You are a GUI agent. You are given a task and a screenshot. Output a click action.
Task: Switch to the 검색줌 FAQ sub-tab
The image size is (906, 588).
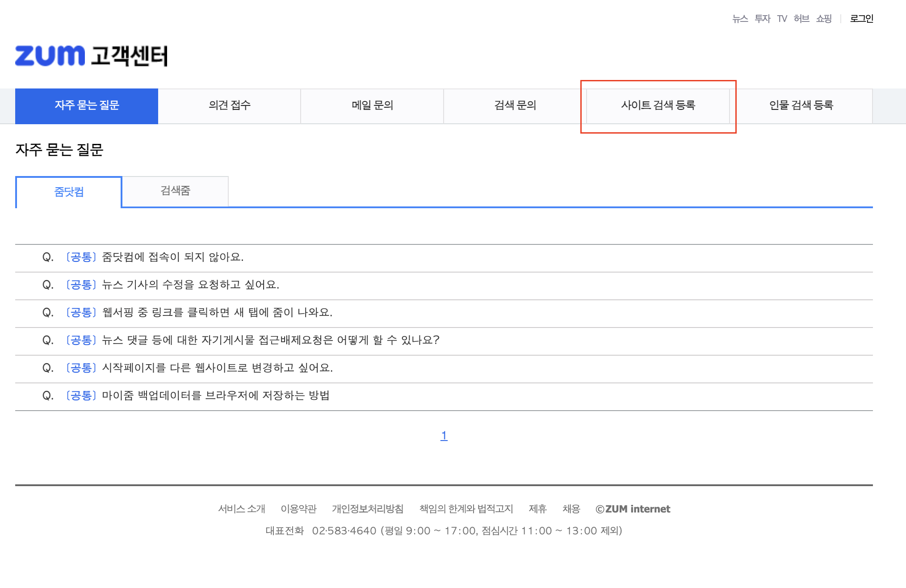[x=175, y=191]
